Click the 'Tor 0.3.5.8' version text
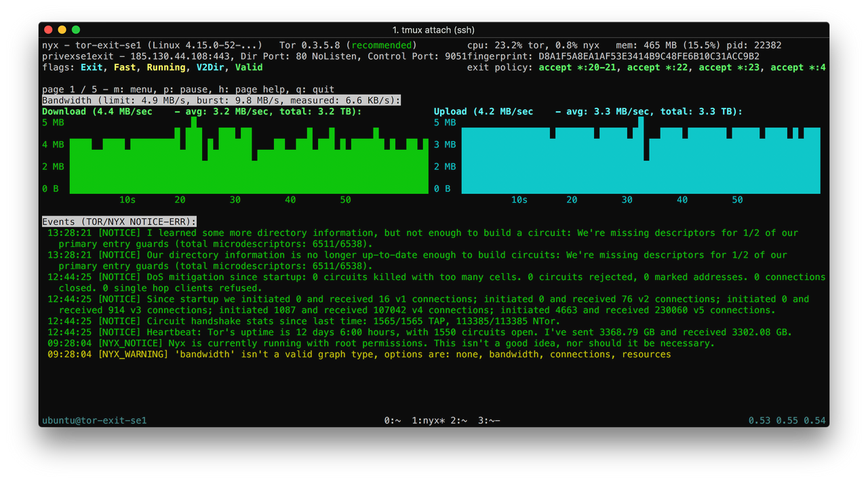The image size is (868, 482). coord(309,45)
